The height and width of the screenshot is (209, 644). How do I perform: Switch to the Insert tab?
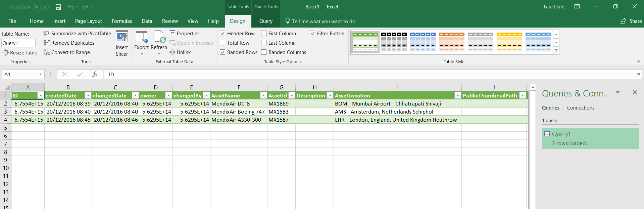pos(59,21)
